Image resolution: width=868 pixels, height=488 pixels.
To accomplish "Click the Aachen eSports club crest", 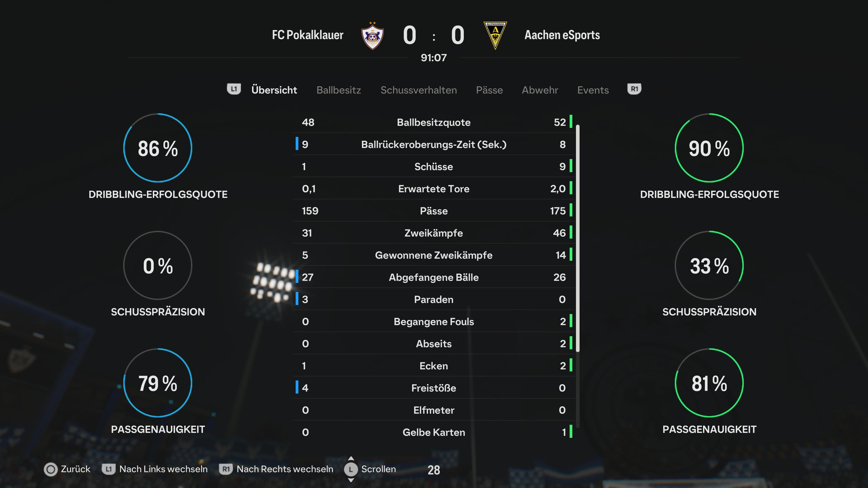I will 495,35.
